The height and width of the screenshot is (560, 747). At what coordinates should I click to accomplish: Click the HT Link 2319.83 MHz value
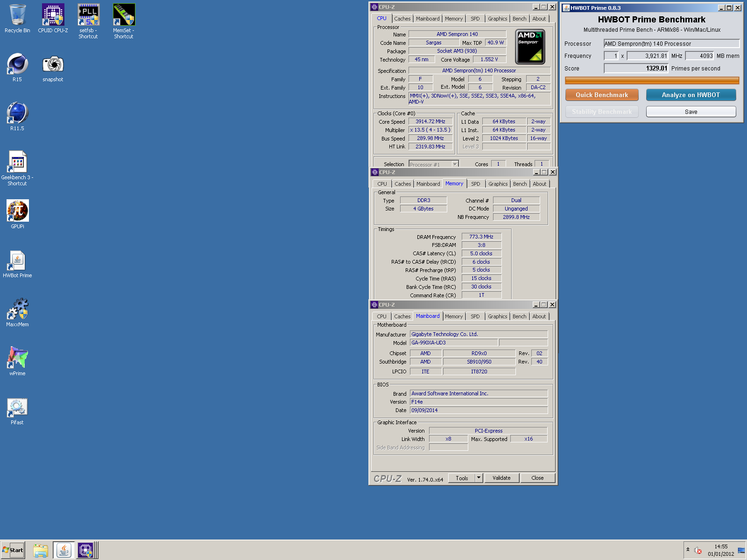[430, 147]
